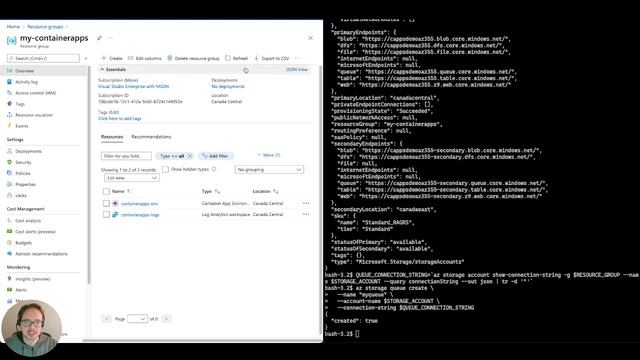Expand the More filters option
Image resolution: width=640 pixels, height=360 pixels.
[269, 155]
